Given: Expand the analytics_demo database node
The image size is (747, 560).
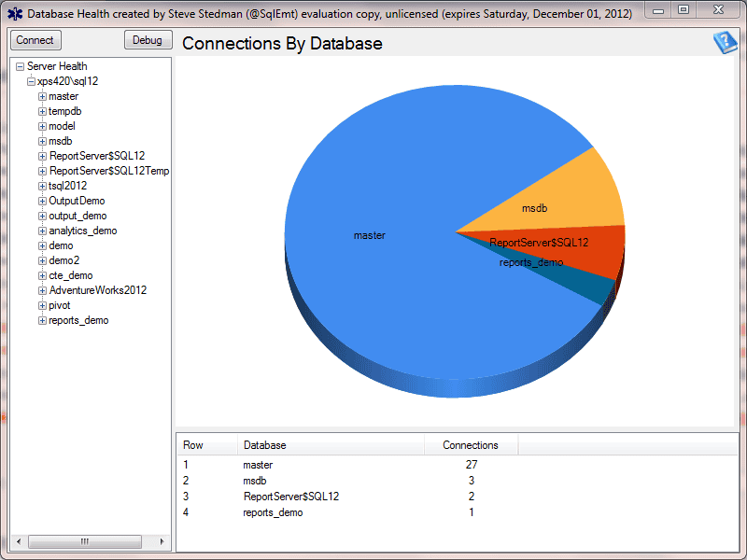Looking at the screenshot, I should 42,231.
